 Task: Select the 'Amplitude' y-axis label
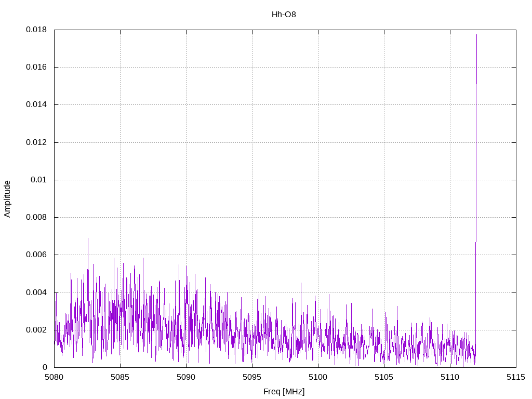point(7,199)
